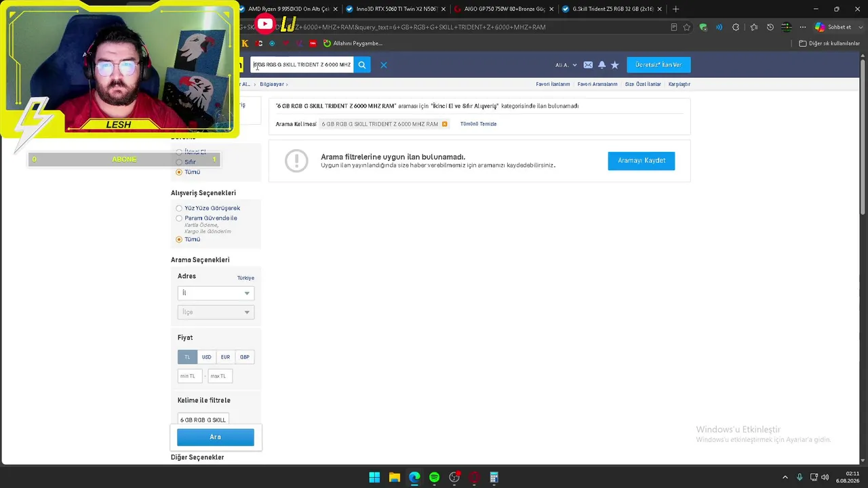
Task: Select GBP currency
Action: [x=244, y=357]
